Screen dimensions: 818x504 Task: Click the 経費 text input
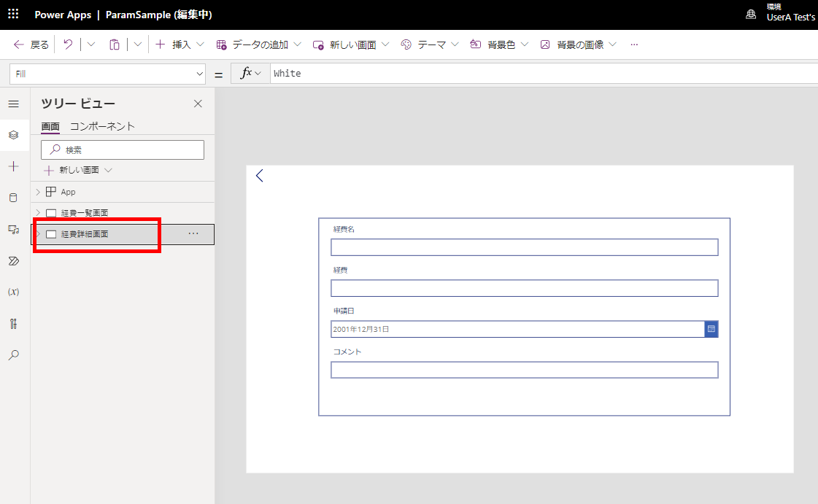[524, 288]
